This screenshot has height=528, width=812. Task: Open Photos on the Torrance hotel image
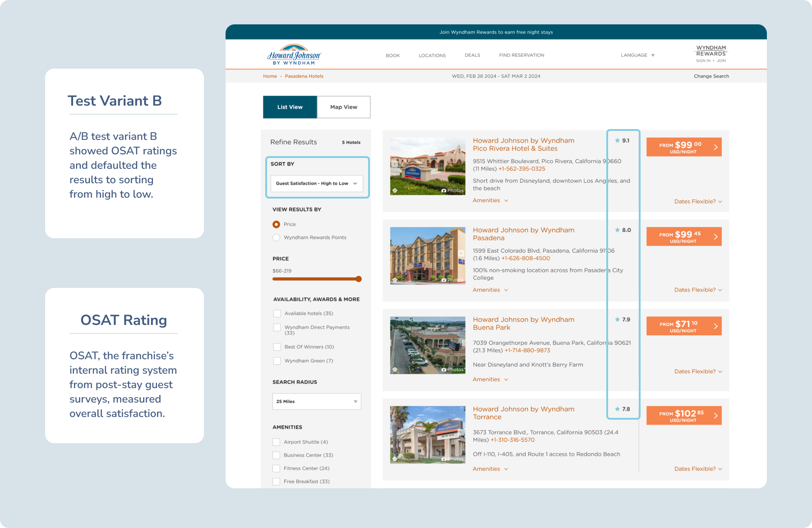pos(452,459)
